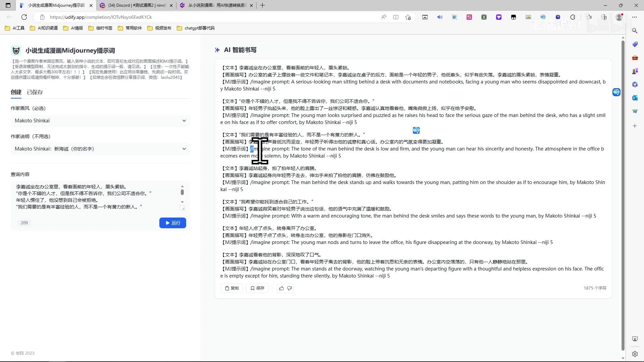
Task: Open sidebar settings gear icon
Action: click(x=635, y=354)
